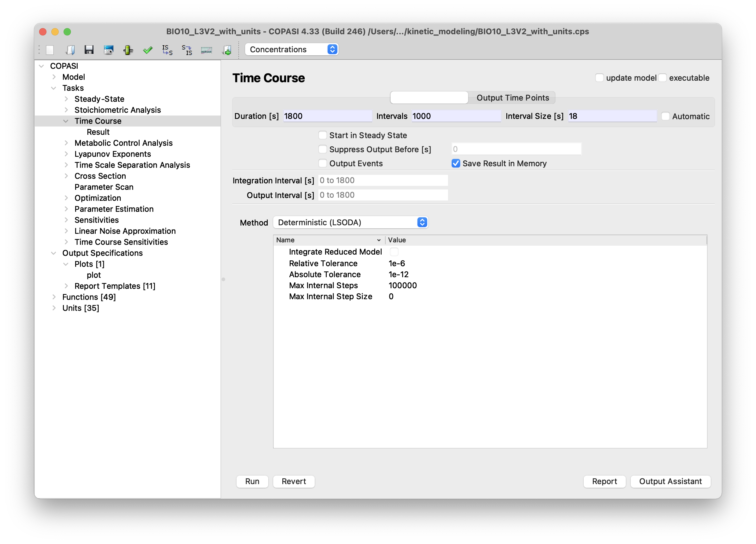Collapse the root COPASI node arrow
Viewport: 756px width, 544px height.
(x=42, y=66)
